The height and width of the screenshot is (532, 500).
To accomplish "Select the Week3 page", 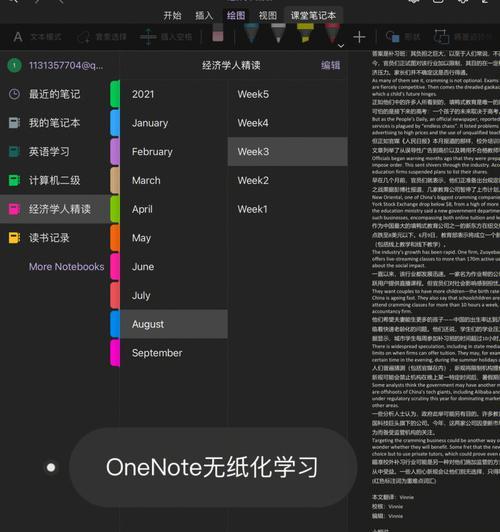I will [x=288, y=152].
